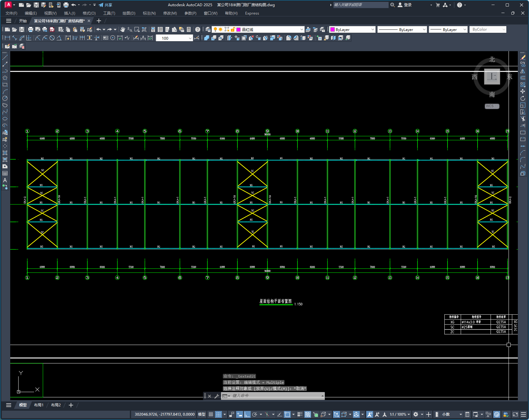Toggle ortho mode in status bar
The height and width of the screenshot is (420, 529).
click(x=247, y=414)
